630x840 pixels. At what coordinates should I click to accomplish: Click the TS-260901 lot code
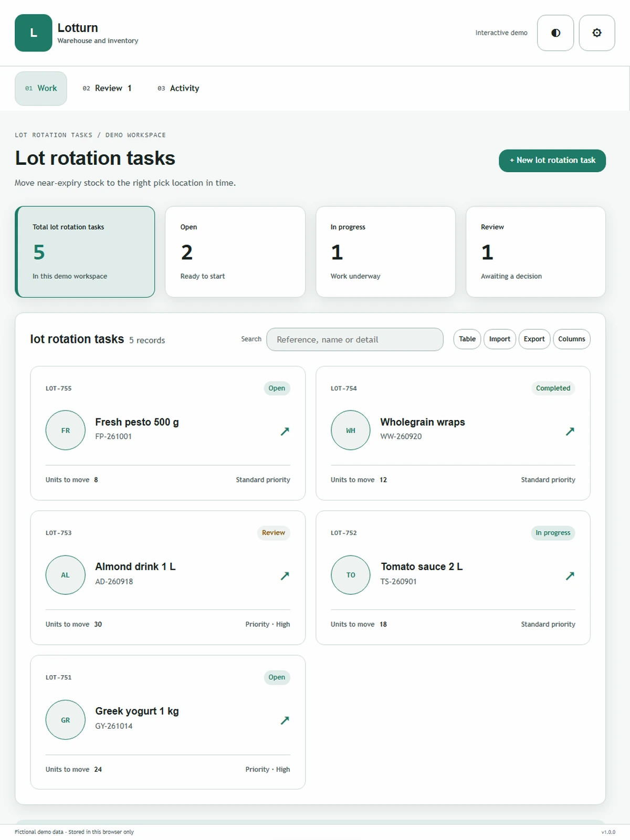pos(398,582)
